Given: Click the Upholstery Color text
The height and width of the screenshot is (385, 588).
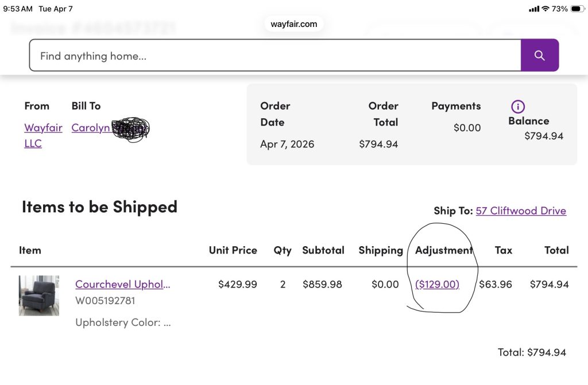Looking at the screenshot, I should (123, 322).
